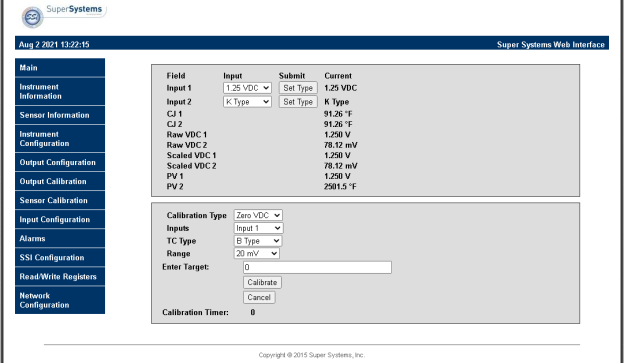
Task: Navigate to Output Configuration
Action: 60,162
